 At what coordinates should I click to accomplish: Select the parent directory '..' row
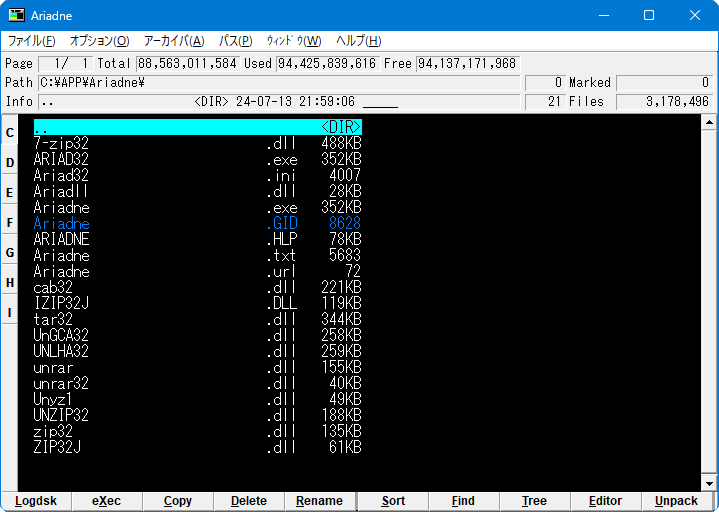pyautogui.click(x=198, y=127)
